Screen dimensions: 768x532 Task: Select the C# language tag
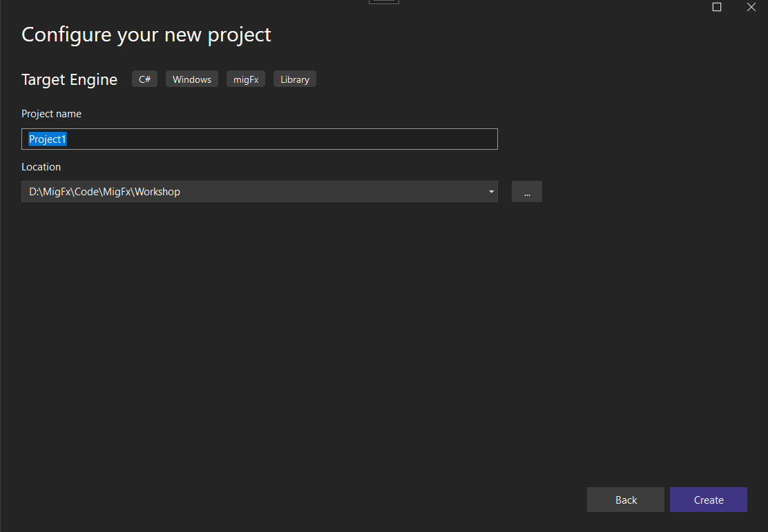coord(144,79)
